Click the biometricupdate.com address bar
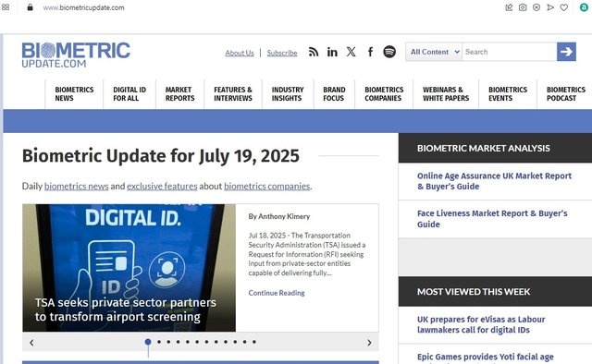Image resolution: width=592 pixels, height=364 pixels. click(x=83, y=7)
